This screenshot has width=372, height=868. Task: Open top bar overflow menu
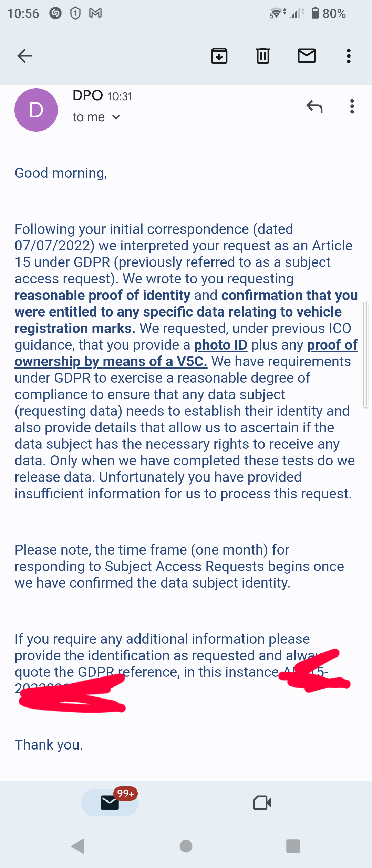click(349, 56)
